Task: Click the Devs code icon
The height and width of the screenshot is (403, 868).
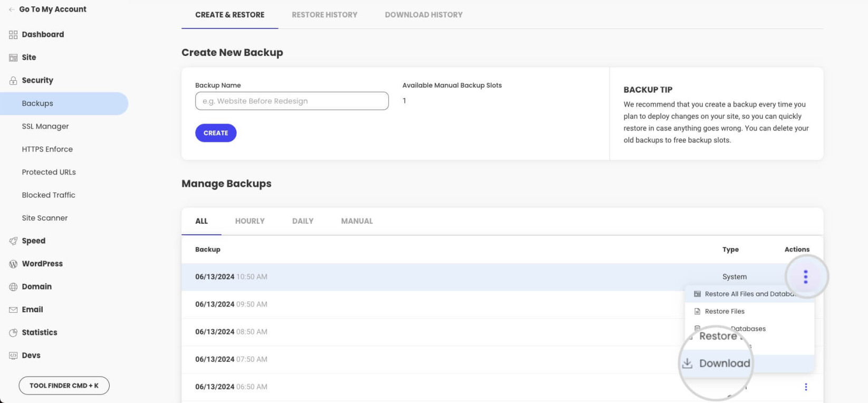Action: 13,356
